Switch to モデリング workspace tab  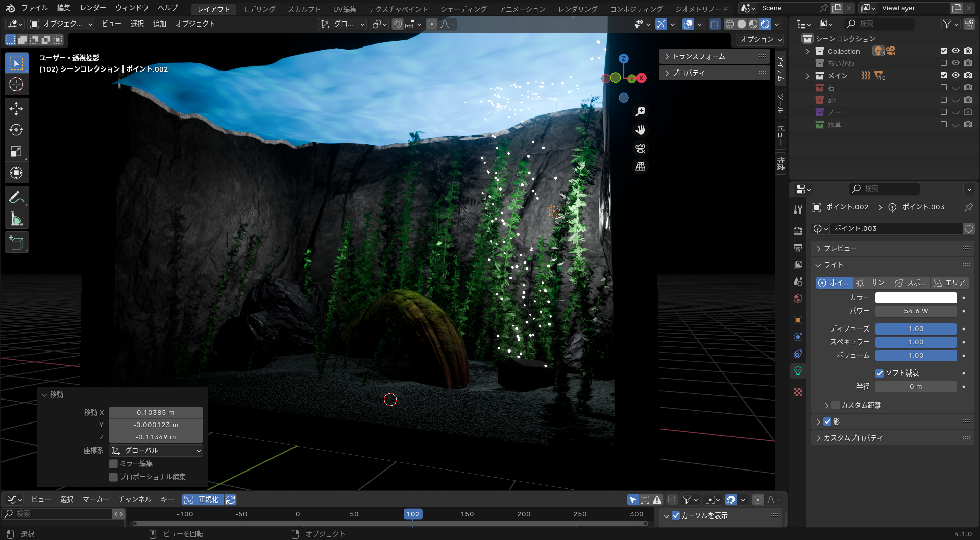click(x=259, y=9)
